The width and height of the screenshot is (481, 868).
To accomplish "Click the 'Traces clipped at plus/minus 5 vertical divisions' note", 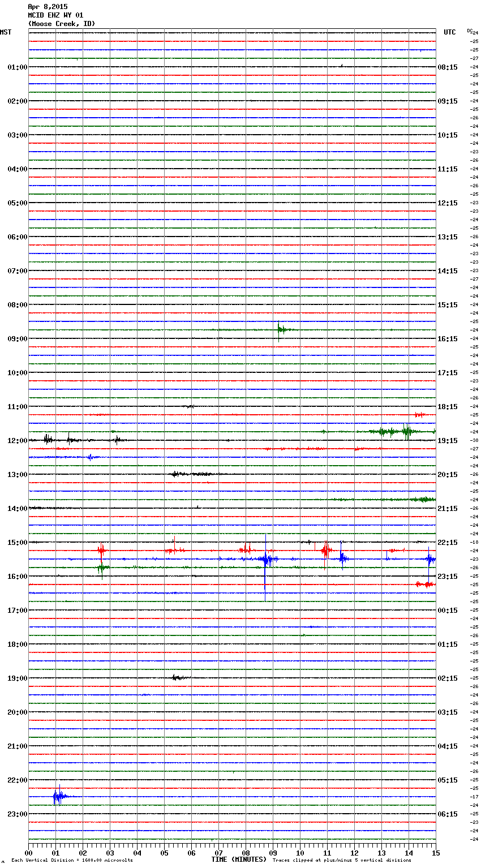I will coord(342,861).
